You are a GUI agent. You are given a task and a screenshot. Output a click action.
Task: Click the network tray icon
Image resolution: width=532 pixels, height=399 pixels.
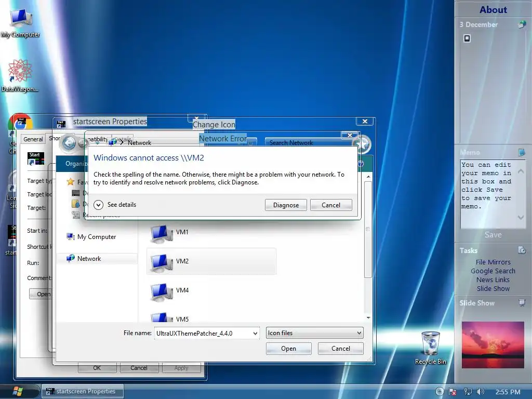click(468, 392)
